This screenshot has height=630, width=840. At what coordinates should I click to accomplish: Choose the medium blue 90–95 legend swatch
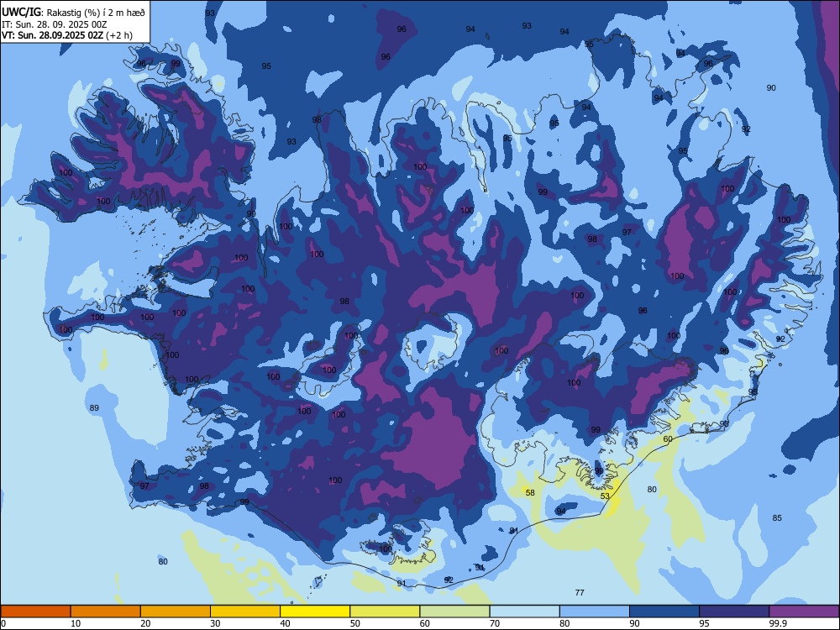click(x=664, y=612)
